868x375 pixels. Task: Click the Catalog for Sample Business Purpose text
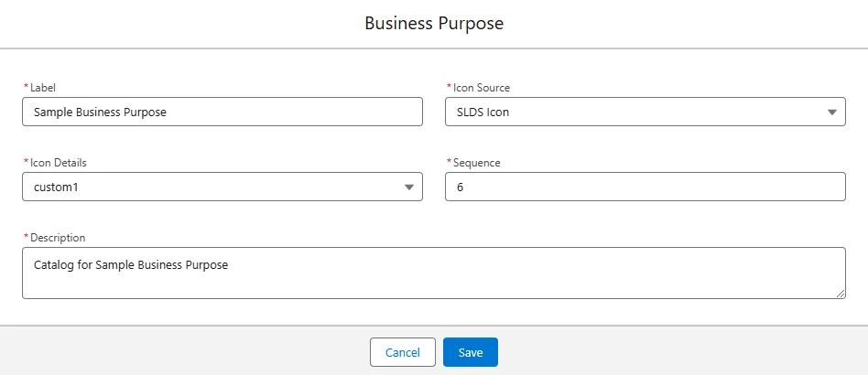click(131, 265)
